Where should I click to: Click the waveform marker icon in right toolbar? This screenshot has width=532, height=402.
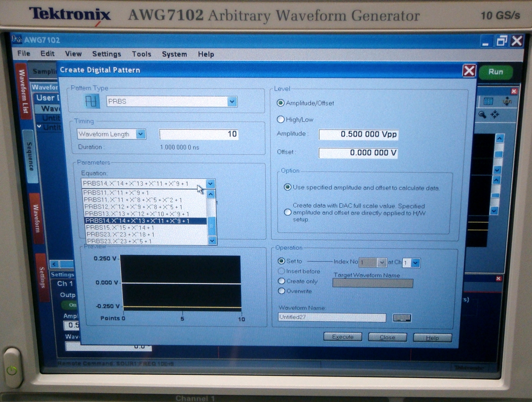pyautogui.click(x=507, y=101)
